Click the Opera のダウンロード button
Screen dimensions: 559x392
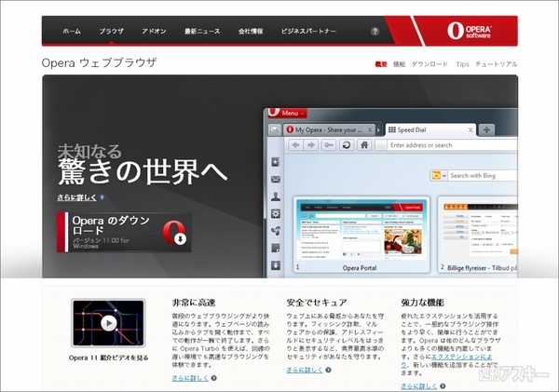coord(124,232)
